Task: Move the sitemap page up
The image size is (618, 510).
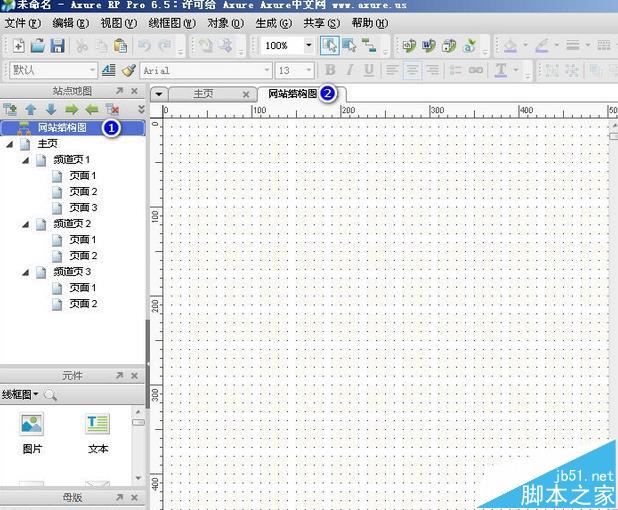Action: 30,109
